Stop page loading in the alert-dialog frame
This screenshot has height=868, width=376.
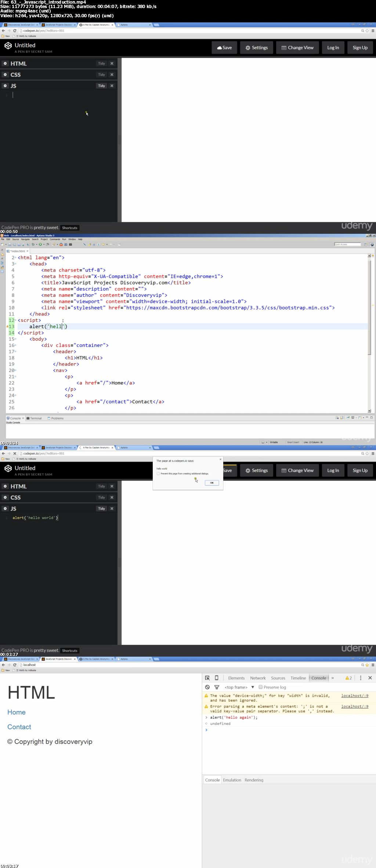(x=15, y=454)
